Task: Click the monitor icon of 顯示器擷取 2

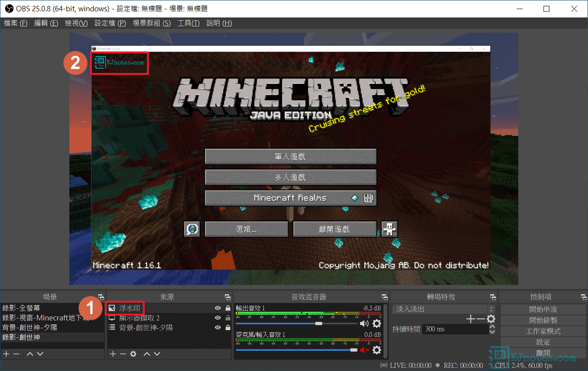Action: (x=112, y=318)
